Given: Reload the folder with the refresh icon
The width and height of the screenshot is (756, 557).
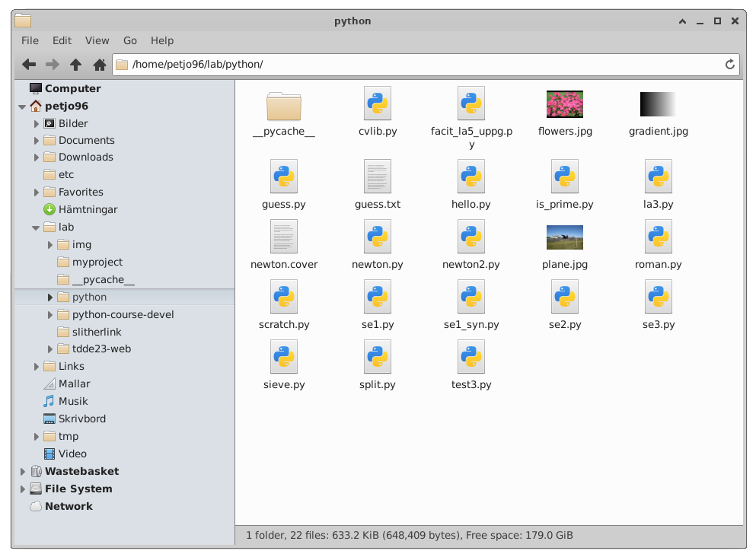Looking at the screenshot, I should pos(729,64).
